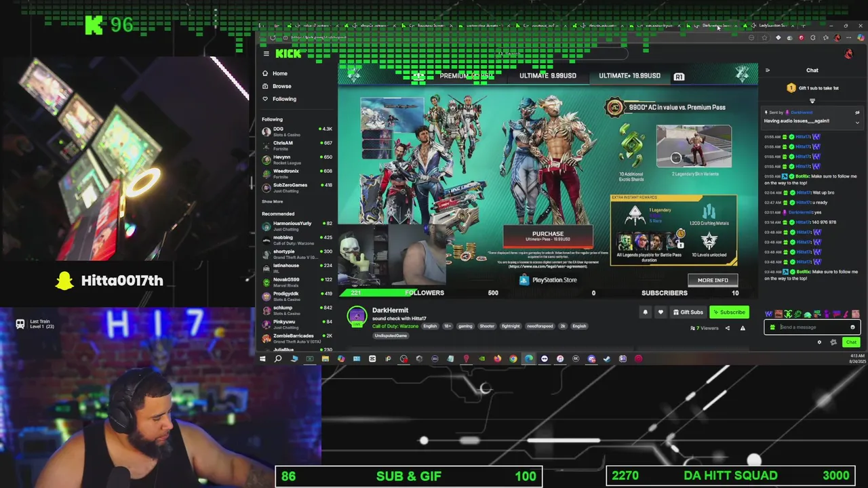Click the report stream warning icon

[743, 328]
